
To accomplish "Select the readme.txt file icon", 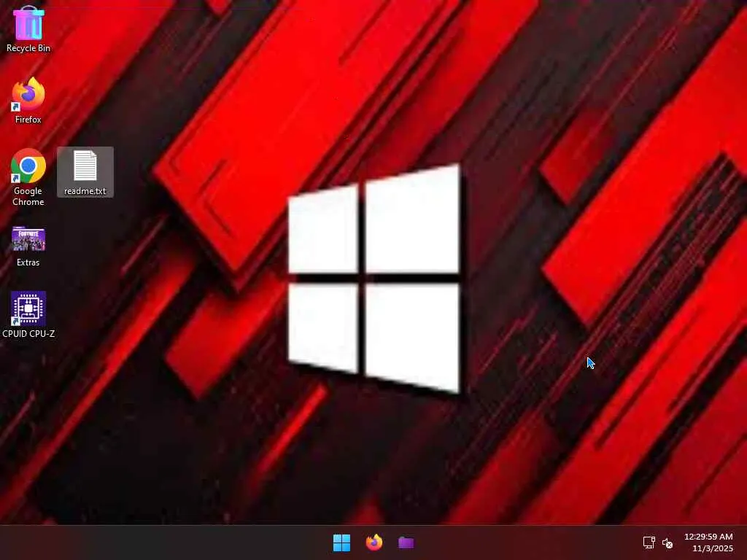I will click(x=85, y=166).
